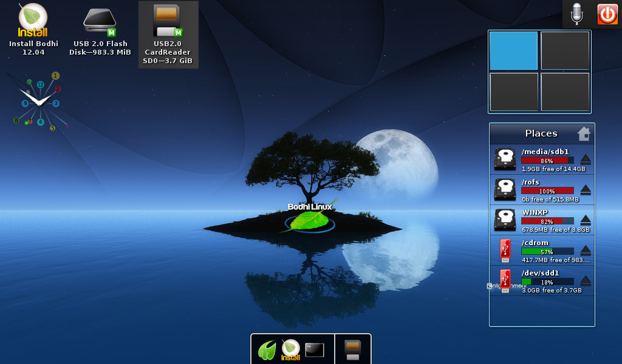The image size is (622, 364).
Task: Eject the WINXP volume
Action: coord(586,221)
